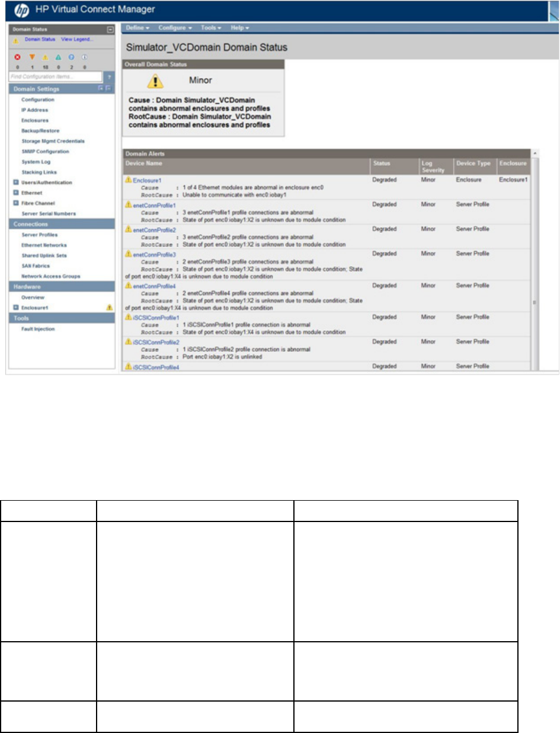Click the HP logo icon

(22, 9)
